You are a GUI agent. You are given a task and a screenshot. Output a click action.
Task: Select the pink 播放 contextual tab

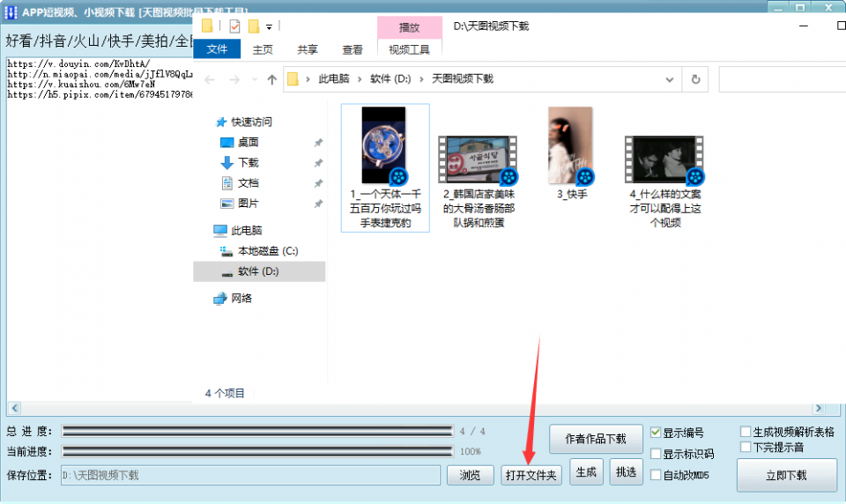coord(410,27)
